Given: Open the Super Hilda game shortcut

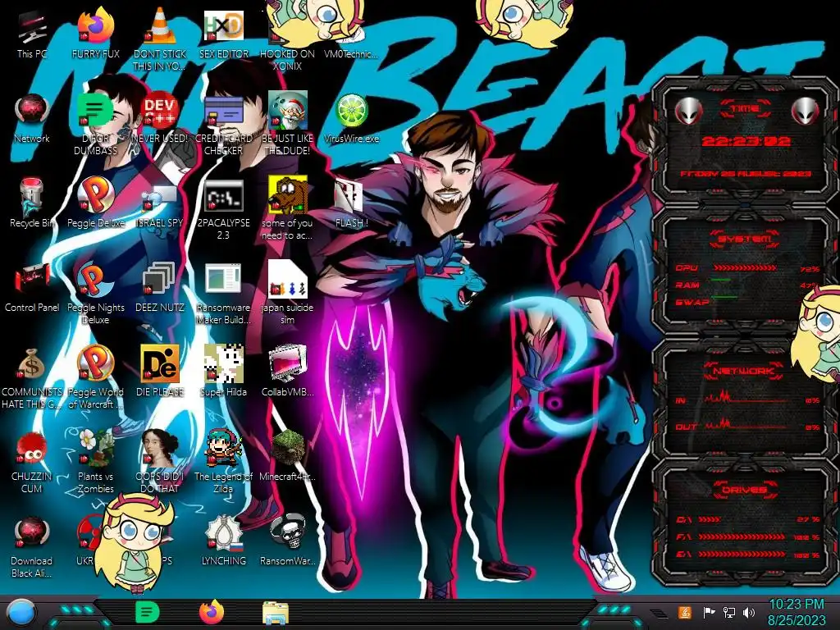Looking at the screenshot, I should pyautogui.click(x=223, y=372).
